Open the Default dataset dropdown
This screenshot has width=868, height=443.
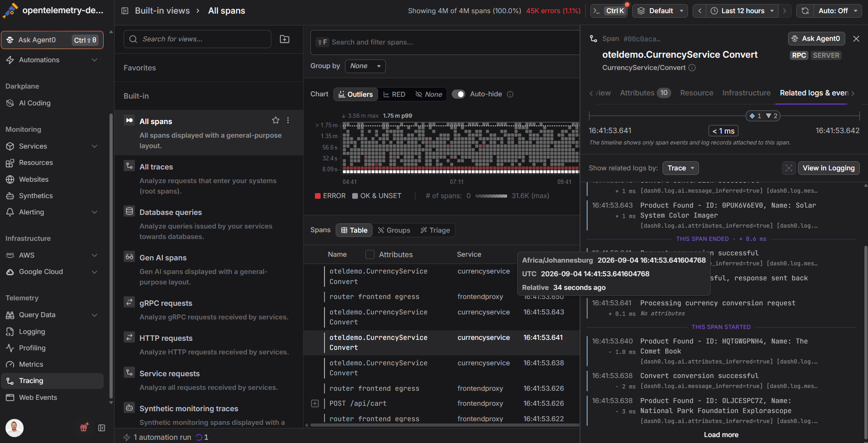[x=660, y=11]
